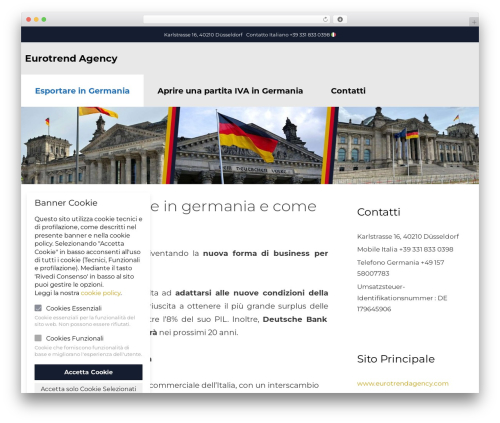Click the Accetta Cookie button
The height and width of the screenshot is (423, 500).
[x=88, y=372]
